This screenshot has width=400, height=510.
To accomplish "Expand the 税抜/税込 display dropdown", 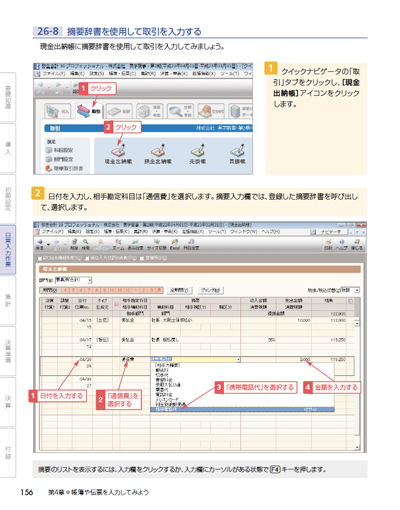I will click(x=357, y=290).
